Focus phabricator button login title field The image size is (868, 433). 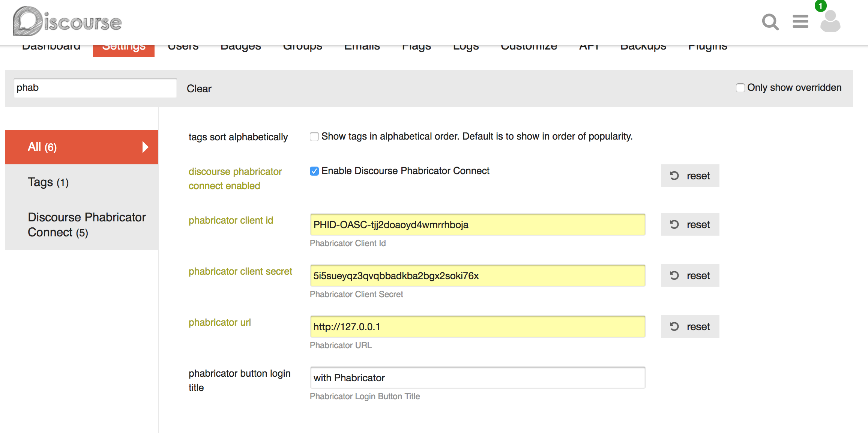(x=477, y=378)
